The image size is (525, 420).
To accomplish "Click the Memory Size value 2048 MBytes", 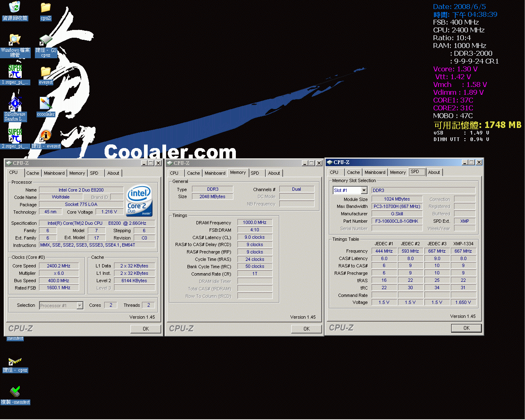I will [212, 196].
